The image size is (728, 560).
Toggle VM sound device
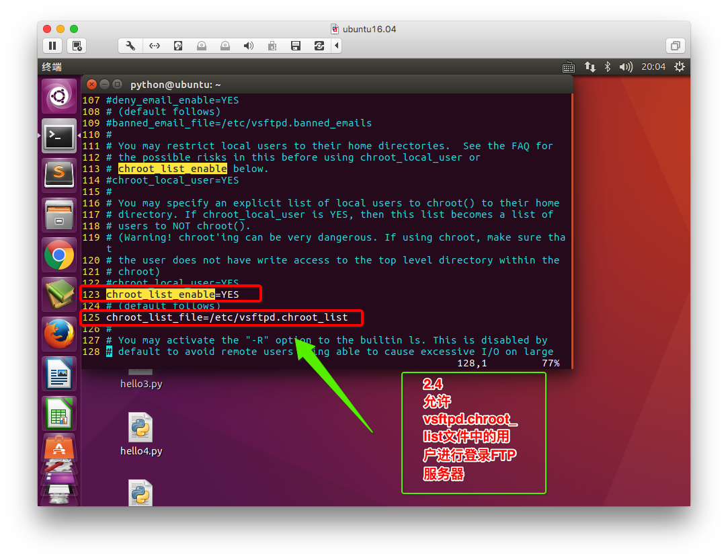point(248,46)
